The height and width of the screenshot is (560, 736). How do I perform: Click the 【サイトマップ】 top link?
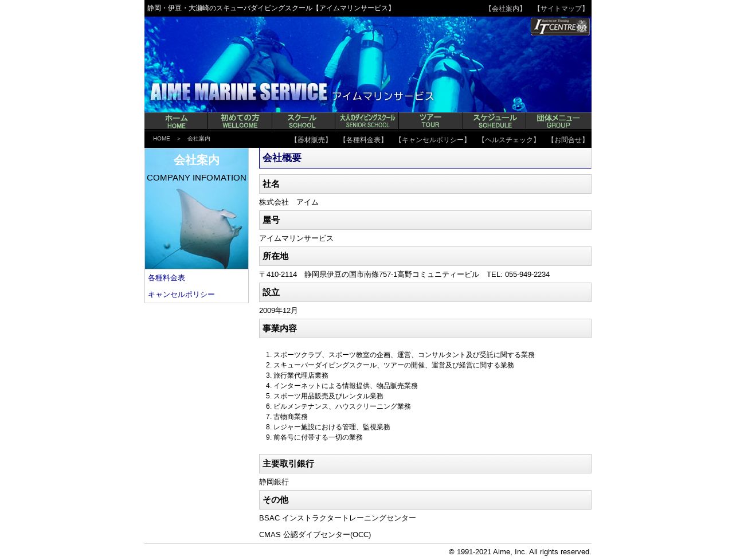(561, 9)
